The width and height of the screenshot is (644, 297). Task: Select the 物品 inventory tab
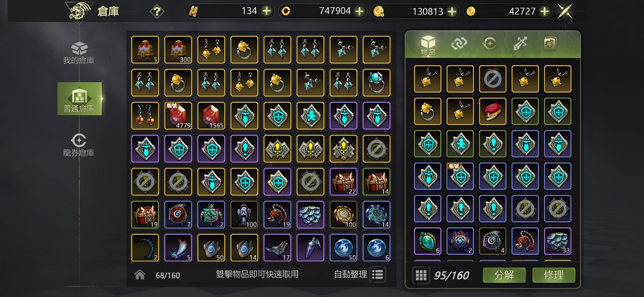[x=428, y=45]
